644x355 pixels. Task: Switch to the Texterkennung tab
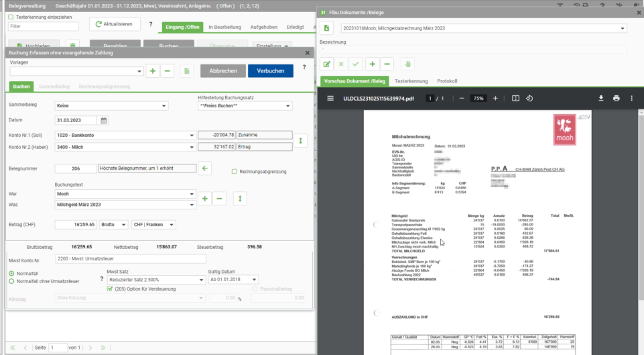pyautogui.click(x=411, y=81)
